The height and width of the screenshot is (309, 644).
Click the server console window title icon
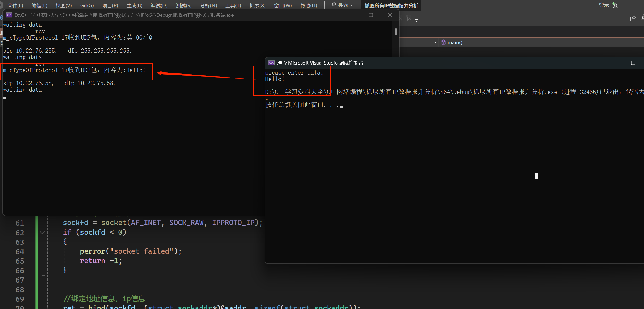click(9, 15)
